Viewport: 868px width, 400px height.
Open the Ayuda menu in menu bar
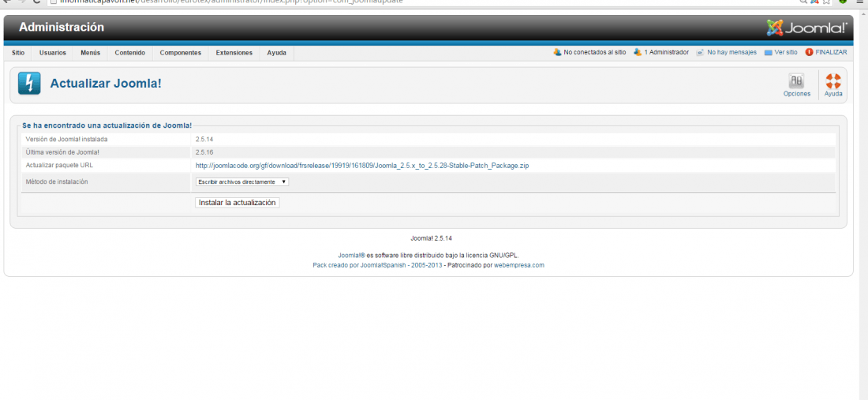(277, 53)
